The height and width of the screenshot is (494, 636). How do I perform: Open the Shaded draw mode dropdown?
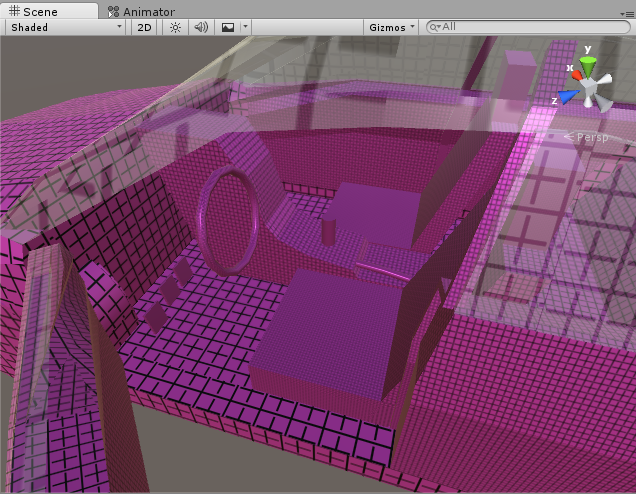click(65, 27)
